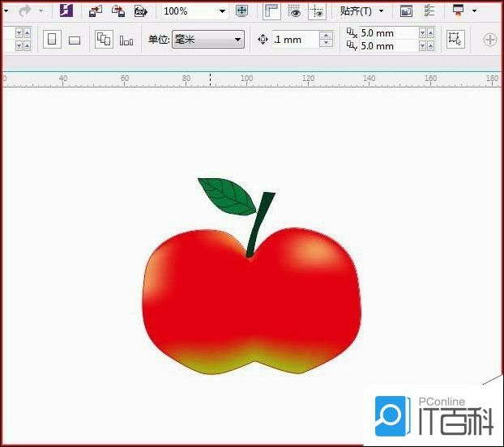Click the treat as filled icon
504x447 pixels.
point(455,39)
